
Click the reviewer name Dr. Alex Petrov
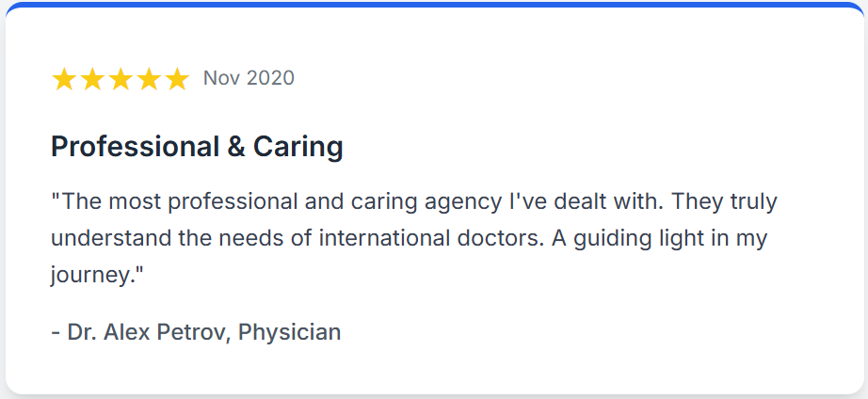[148, 332]
